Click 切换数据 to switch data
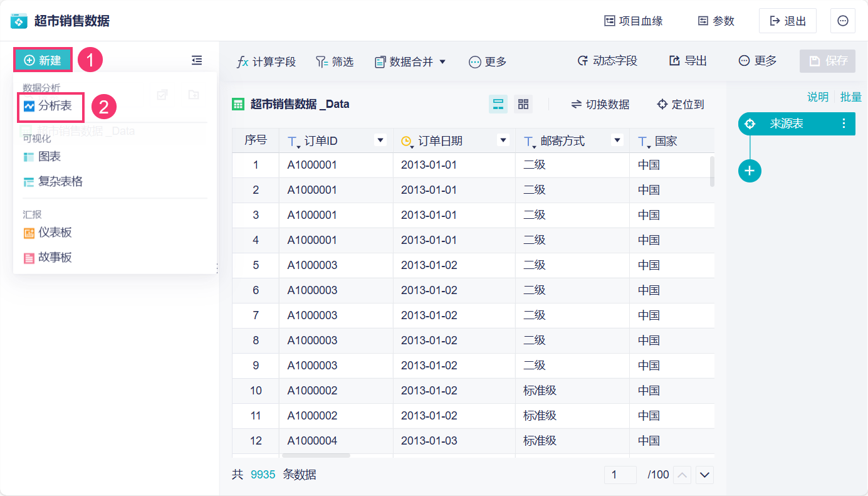 [600, 104]
